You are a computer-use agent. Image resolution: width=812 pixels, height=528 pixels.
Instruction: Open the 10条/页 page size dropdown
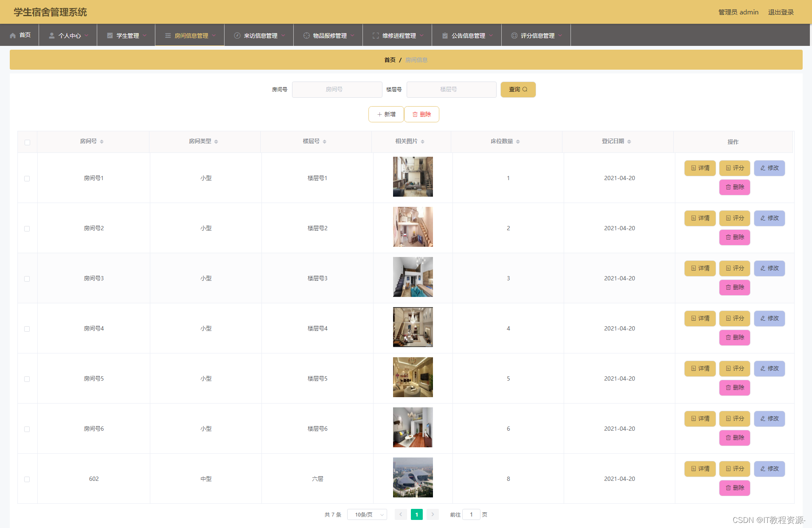[367, 514]
